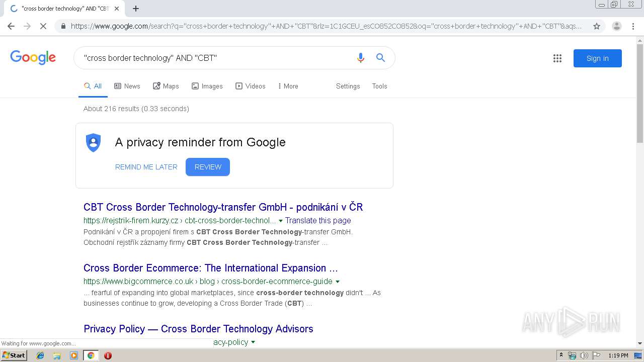Screen dimensions: 644x362
Task: Open the CBT Cross Border Technology-transfer GmbH result
Action: point(223,207)
